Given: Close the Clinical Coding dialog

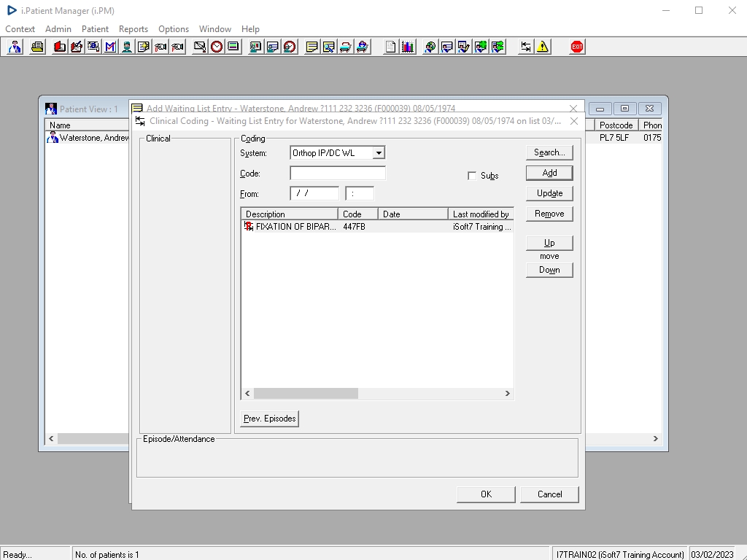Looking at the screenshot, I should 574,121.
